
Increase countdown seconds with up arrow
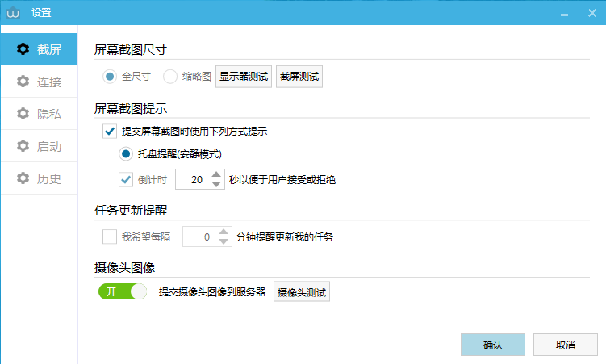[216, 174]
